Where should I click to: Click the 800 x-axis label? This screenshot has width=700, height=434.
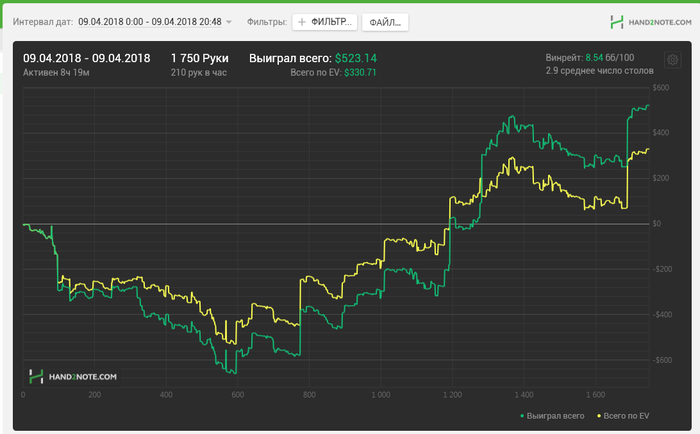point(309,395)
